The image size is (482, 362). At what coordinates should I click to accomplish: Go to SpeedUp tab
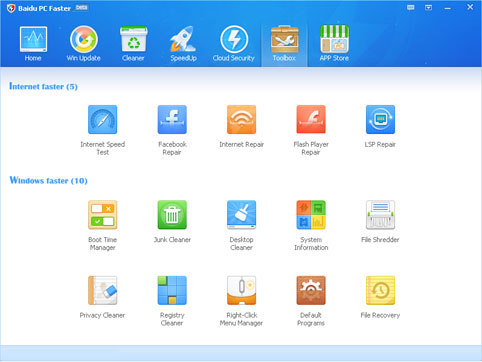(x=183, y=44)
